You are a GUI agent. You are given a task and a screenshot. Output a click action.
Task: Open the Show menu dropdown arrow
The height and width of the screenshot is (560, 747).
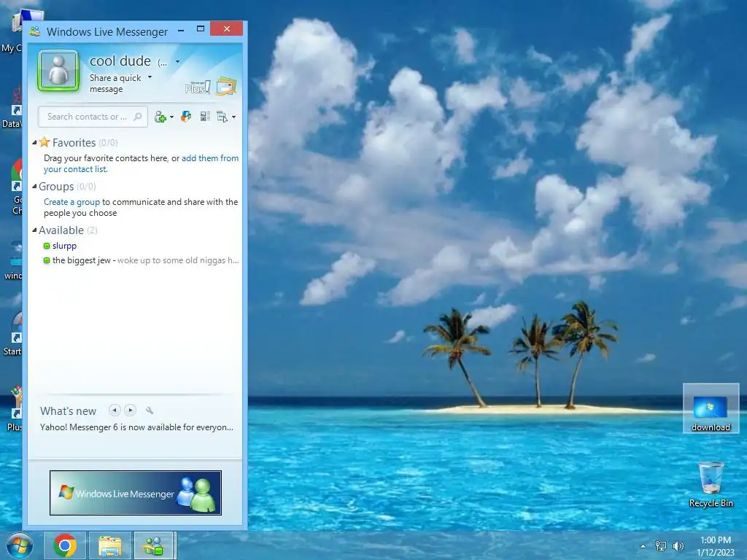coord(233,117)
